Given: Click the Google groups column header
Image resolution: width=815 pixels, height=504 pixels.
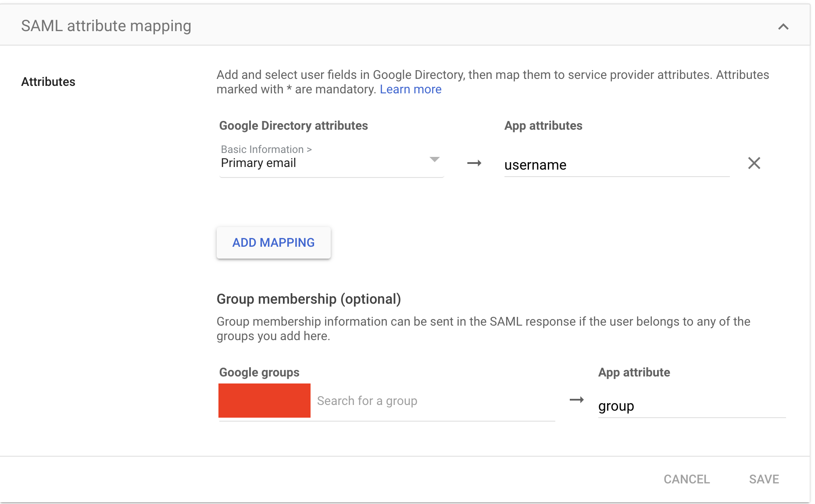Looking at the screenshot, I should [259, 372].
